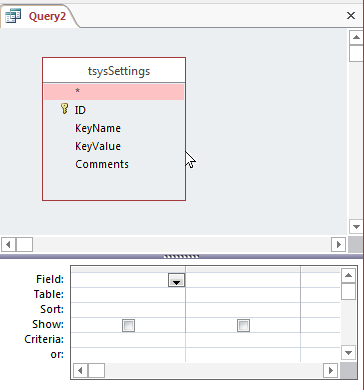Click the tsysSettings table title bar

[114, 71]
